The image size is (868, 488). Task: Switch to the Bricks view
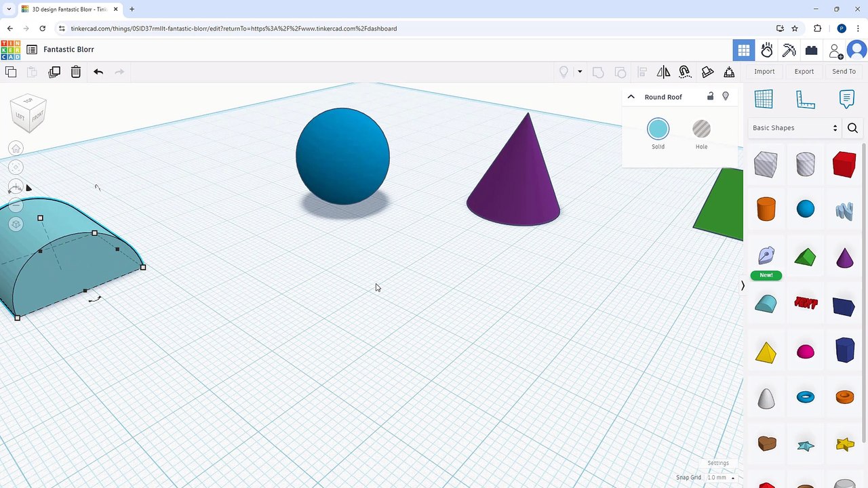pyautogui.click(x=811, y=50)
